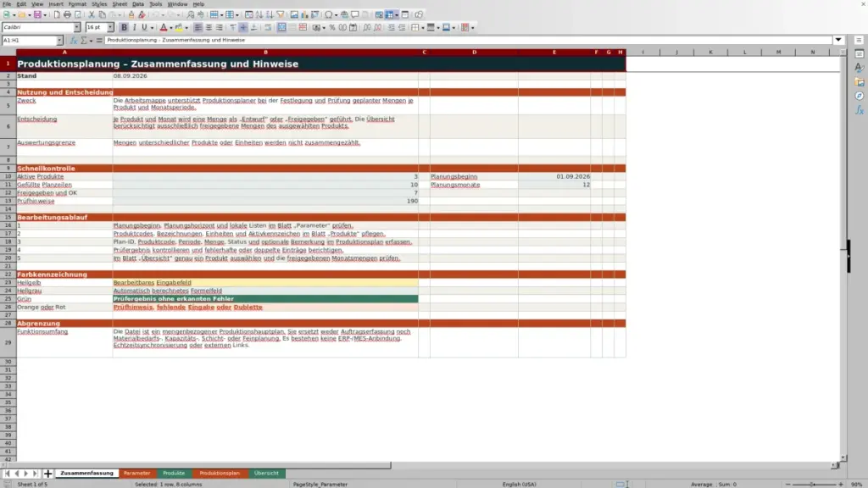This screenshot has width=868, height=488.
Task: Open the sidebar Properties panel icon
Action: click(860, 54)
